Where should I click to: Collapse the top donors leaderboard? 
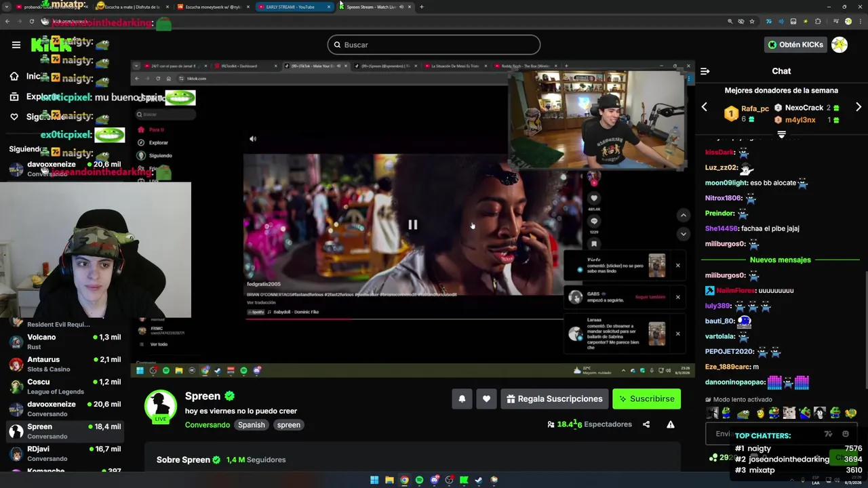click(781, 134)
